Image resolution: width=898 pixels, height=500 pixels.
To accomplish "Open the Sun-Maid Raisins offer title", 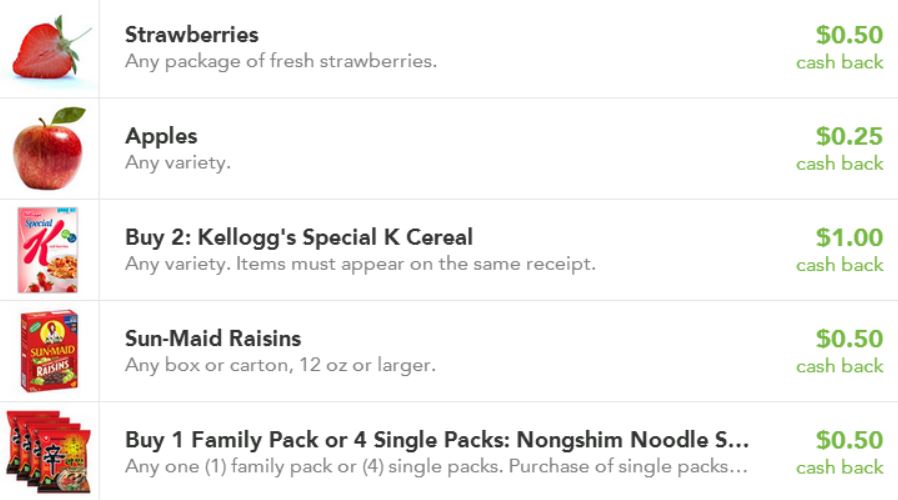I will pyautogui.click(x=212, y=339).
